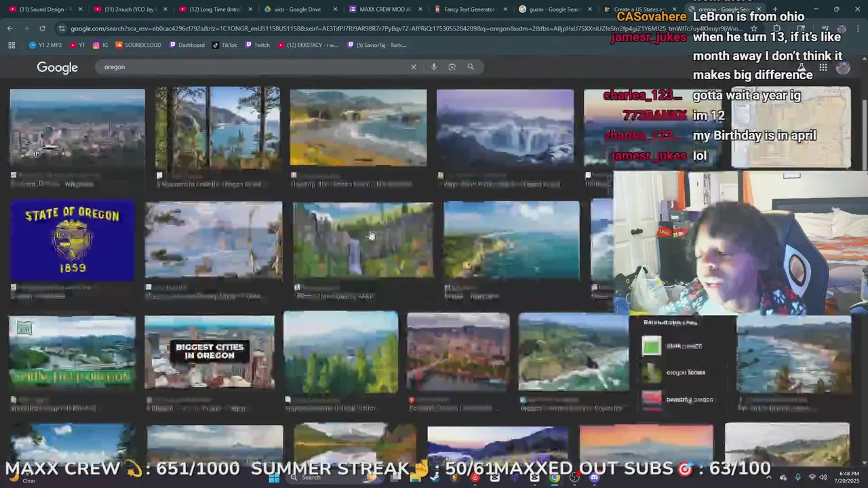View site information icon in address bar
This screenshot has width=868, height=488.
click(62, 28)
